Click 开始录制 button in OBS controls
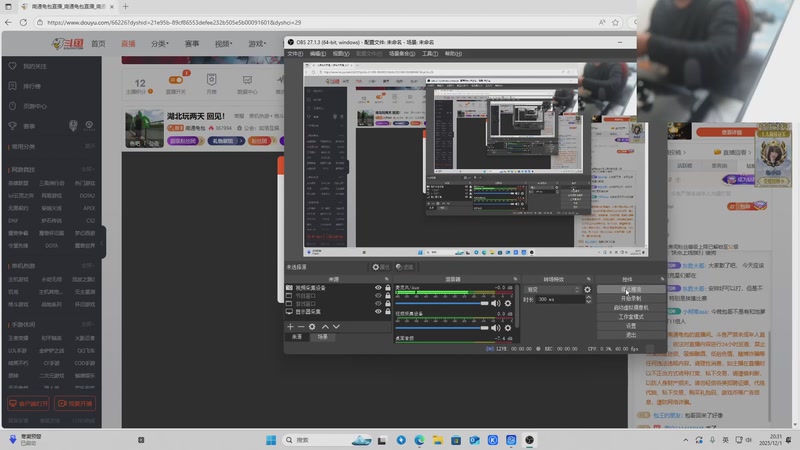 631,298
